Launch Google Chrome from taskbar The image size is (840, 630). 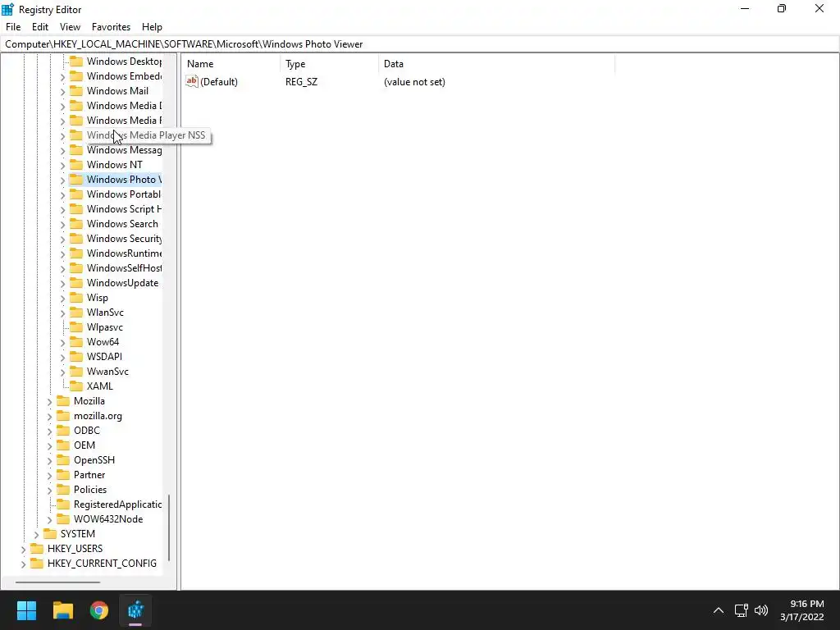pos(99,610)
